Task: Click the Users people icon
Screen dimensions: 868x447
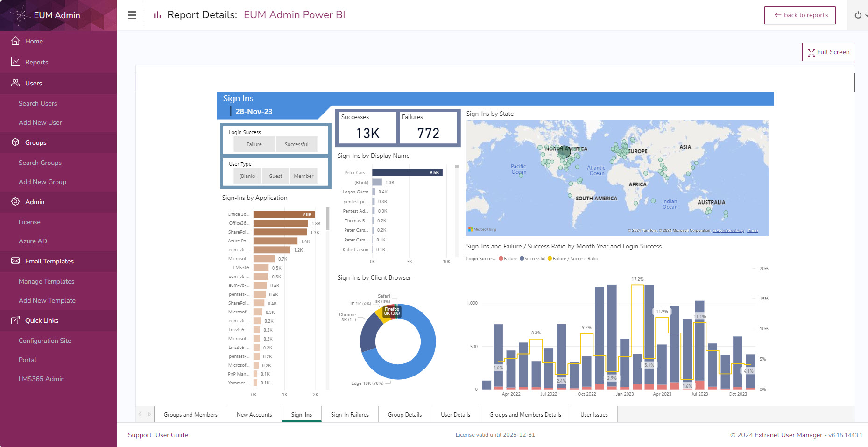Action: pos(15,83)
